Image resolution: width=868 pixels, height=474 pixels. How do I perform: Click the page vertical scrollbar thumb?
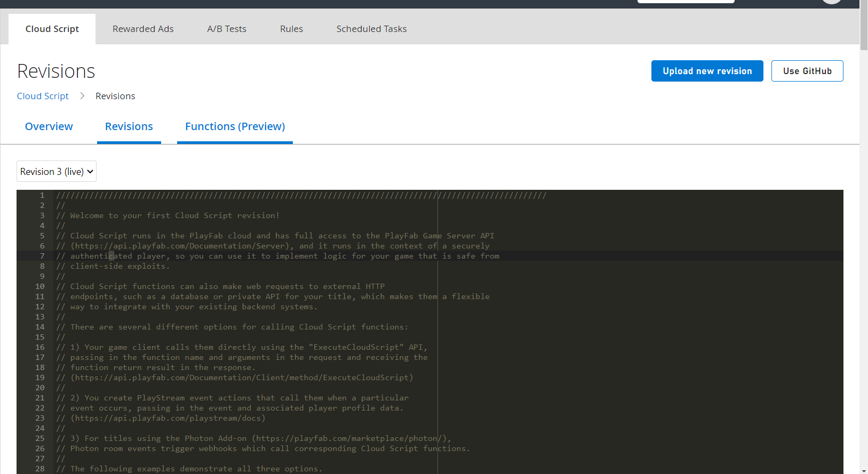click(x=864, y=25)
